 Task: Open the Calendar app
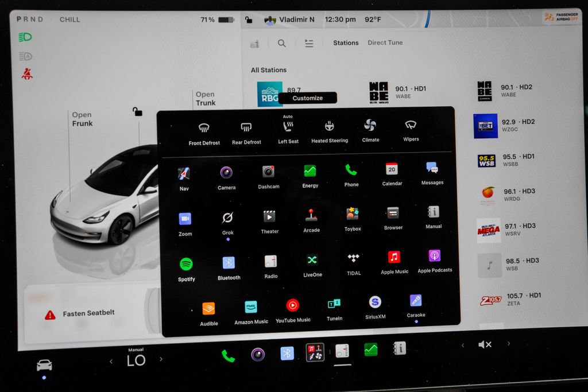(392, 173)
